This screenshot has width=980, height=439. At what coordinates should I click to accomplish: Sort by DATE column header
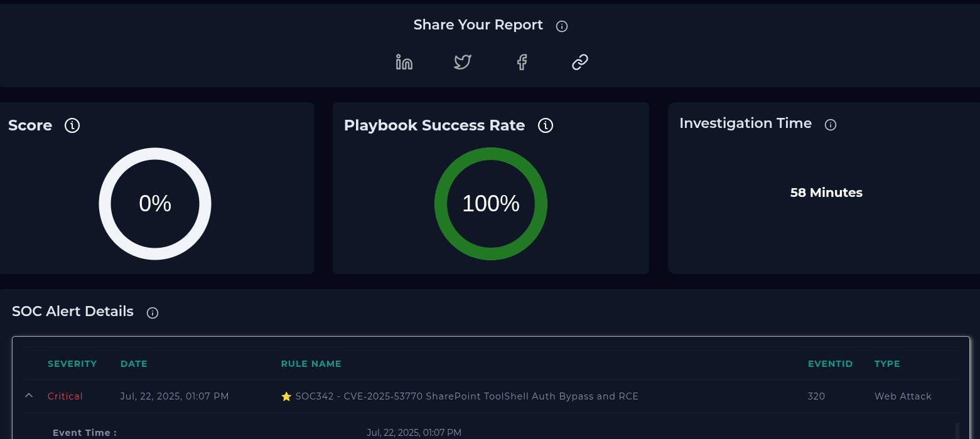coord(134,364)
